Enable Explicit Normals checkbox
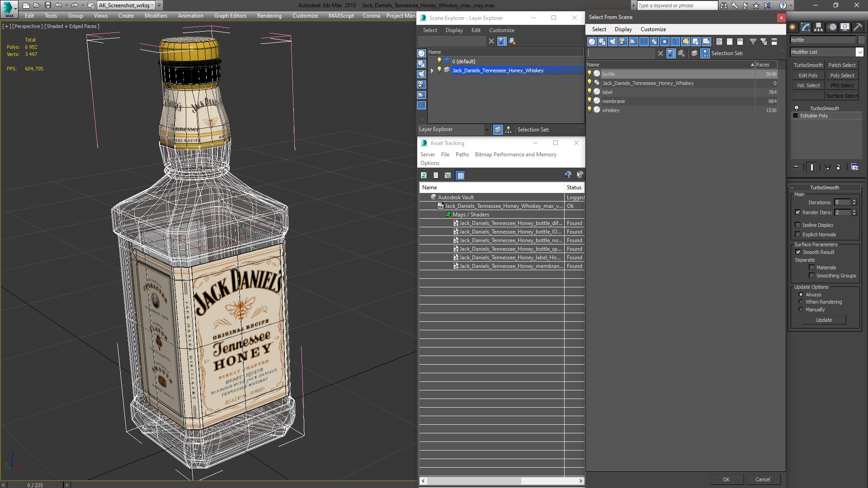Screen dimensions: 868x488 point(797,235)
